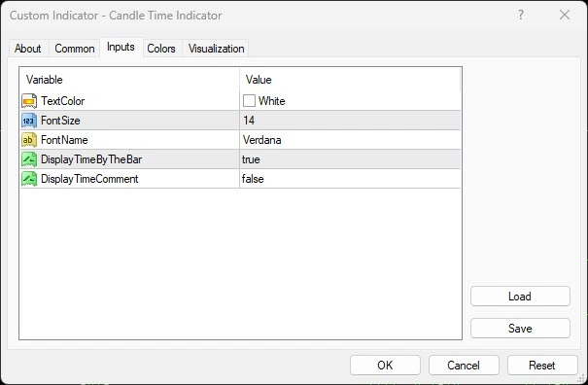Close the Custom Indicator dialog
Image resolution: width=588 pixels, height=385 pixels.
click(x=565, y=15)
